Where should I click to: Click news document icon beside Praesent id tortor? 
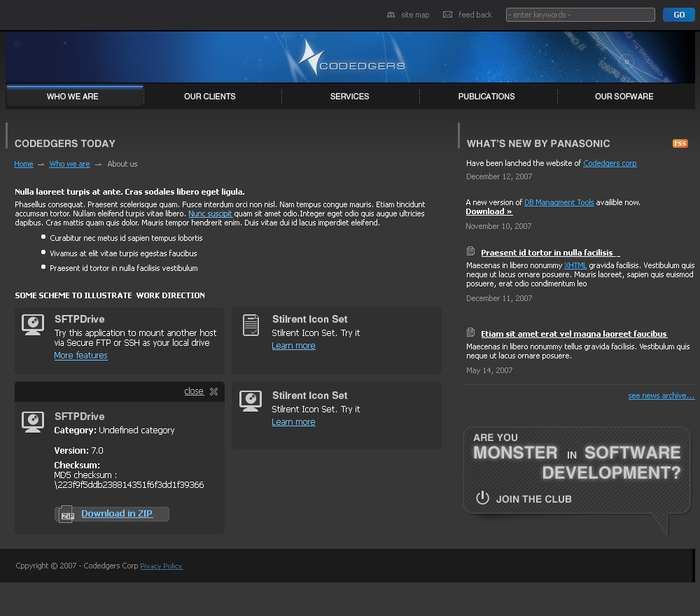click(471, 252)
